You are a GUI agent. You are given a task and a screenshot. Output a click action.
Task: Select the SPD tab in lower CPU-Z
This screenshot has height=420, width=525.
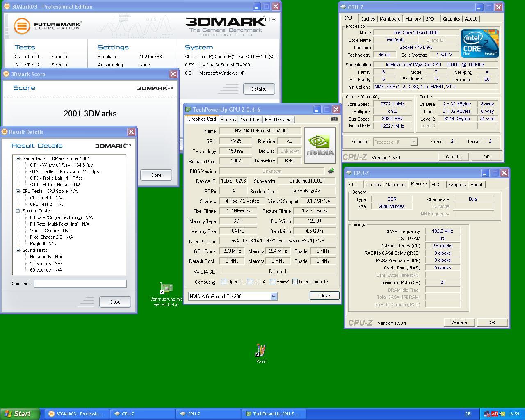(436, 185)
